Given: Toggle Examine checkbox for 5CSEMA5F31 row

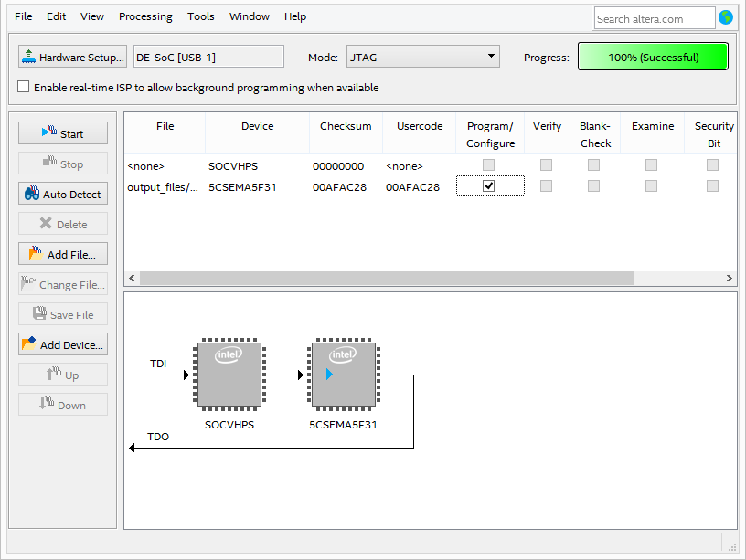Looking at the screenshot, I should click(651, 185).
